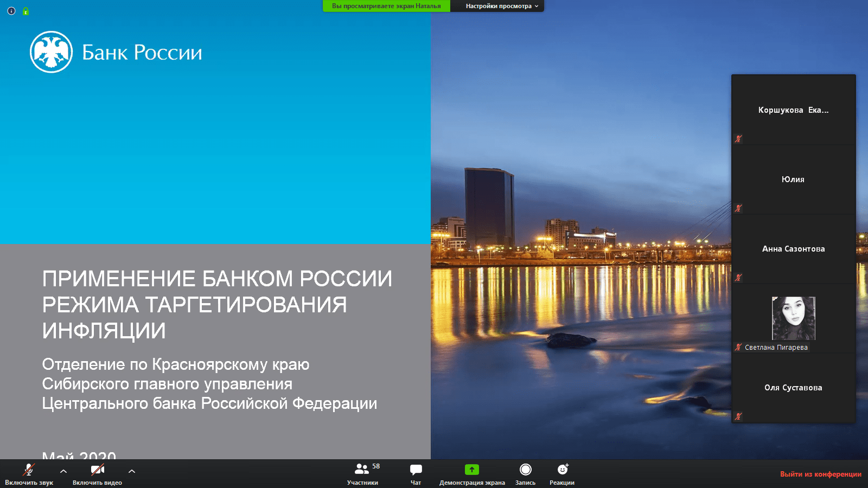Screen dimensions: 868x488
Task: Open the Участники participants panel
Action: pyautogui.click(x=363, y=474)
